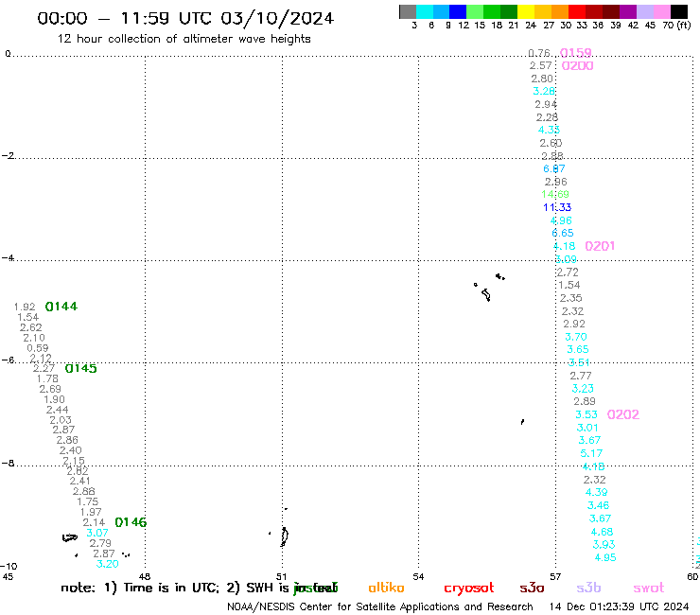The height and width of the screenshot is (615, 700).
Task: Click the cyan 6 ft legend swatch
Action: (x=425, y=11)
